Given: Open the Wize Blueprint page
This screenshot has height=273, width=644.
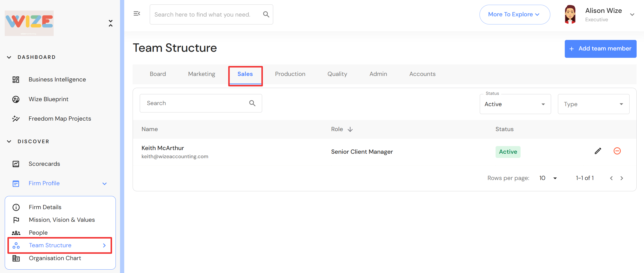Looking at the screenshot, I should (48, 99).
